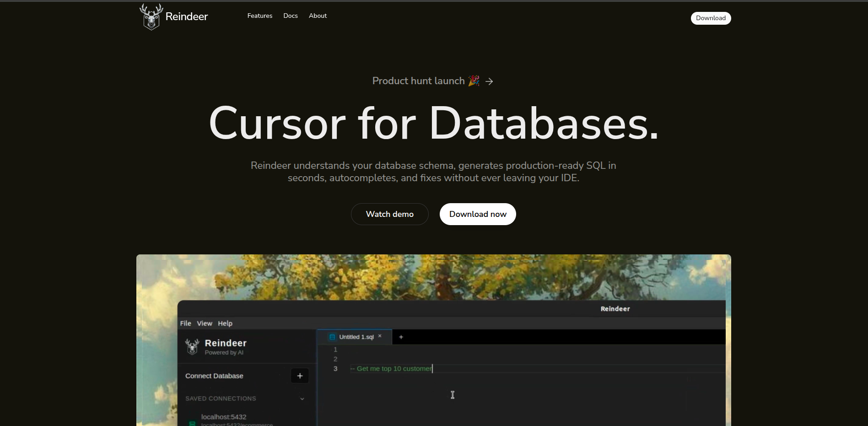Add a new editor tab with plus

pyautogui.click(x=401, y=337)
